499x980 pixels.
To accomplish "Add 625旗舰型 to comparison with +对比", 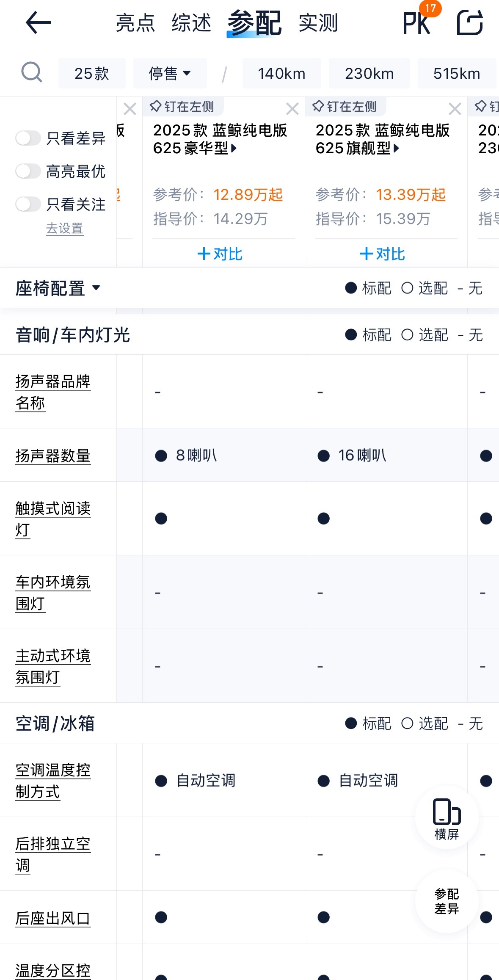I will 382,254.
